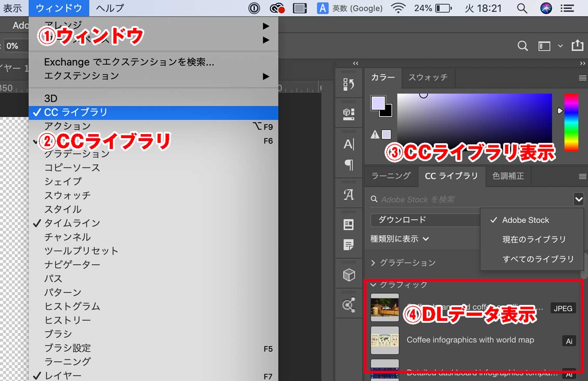Open the 種類別に表示 view dropdown
The image size is (588, 381).
400,239
